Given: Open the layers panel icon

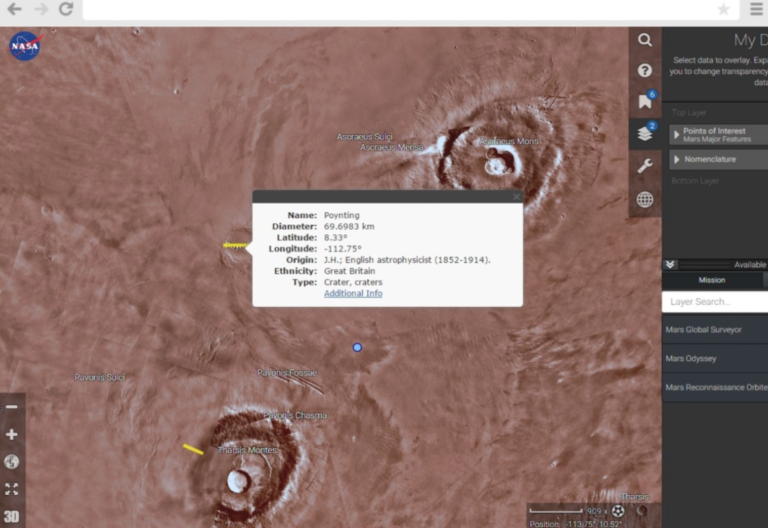Looking at the screenshot, I should (x=645, y=134).
